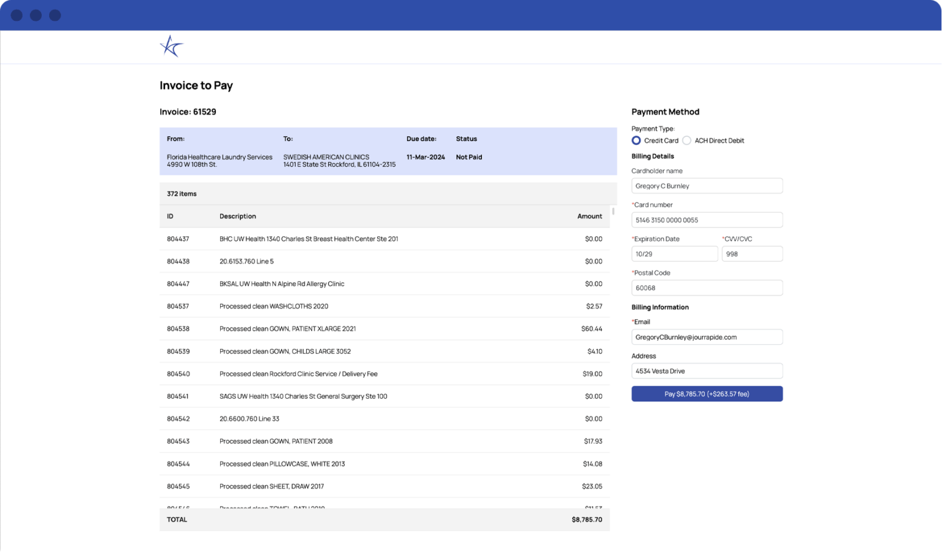Click the Amount column header
This screenshot has height=560, width=942.
click(589, 216)
